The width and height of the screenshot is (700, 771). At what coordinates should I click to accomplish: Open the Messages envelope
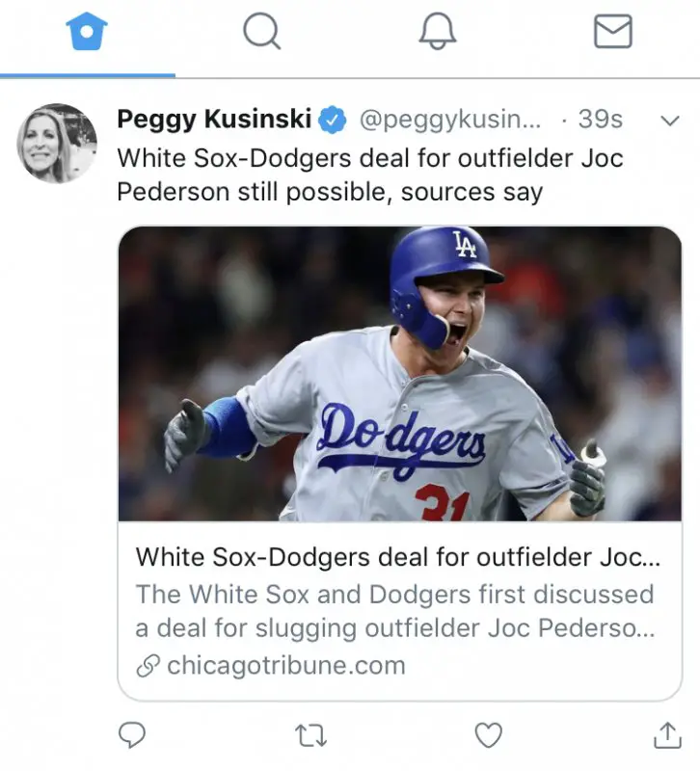612,33
